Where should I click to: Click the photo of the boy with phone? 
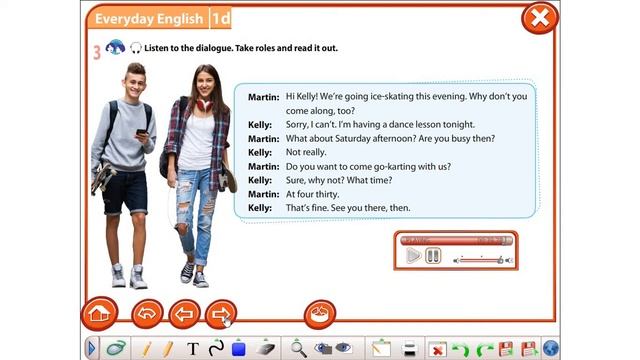(x=123, y=176)
